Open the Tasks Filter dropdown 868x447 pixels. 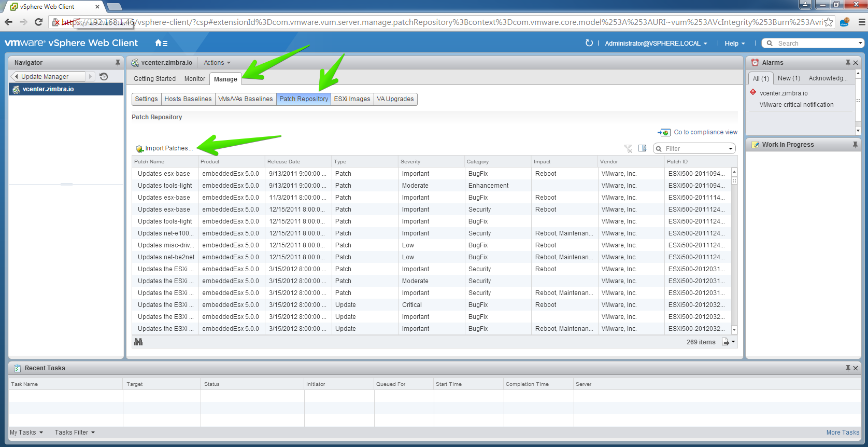click(75, 432)
